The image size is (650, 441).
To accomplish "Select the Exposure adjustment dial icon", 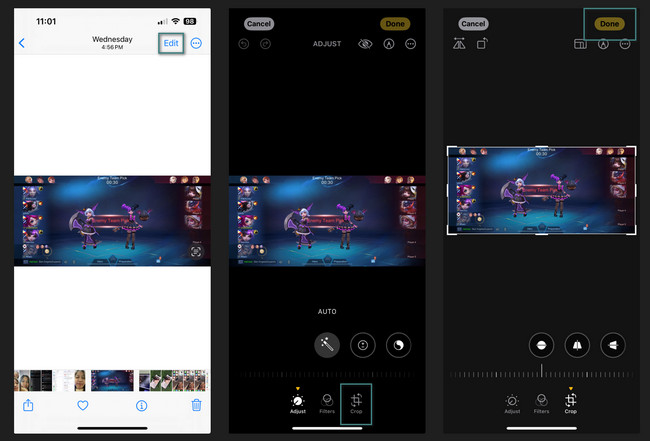I will [363, 345].
